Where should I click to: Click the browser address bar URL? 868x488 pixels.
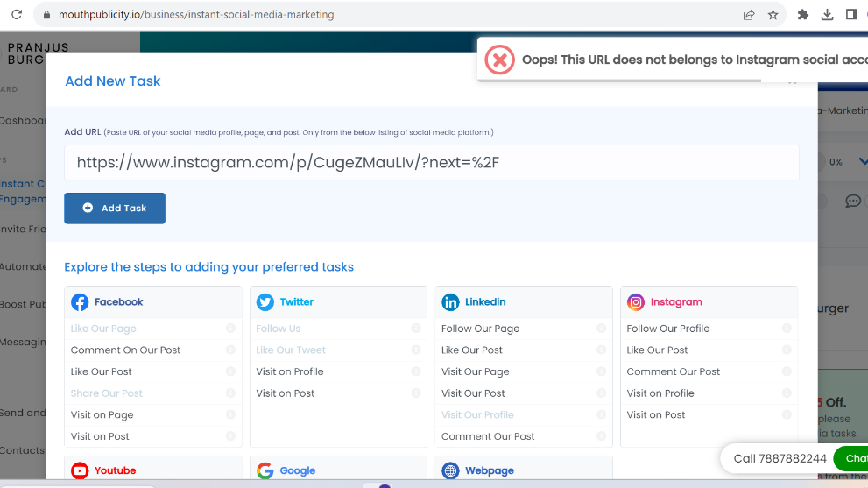[x=196, y=15]
